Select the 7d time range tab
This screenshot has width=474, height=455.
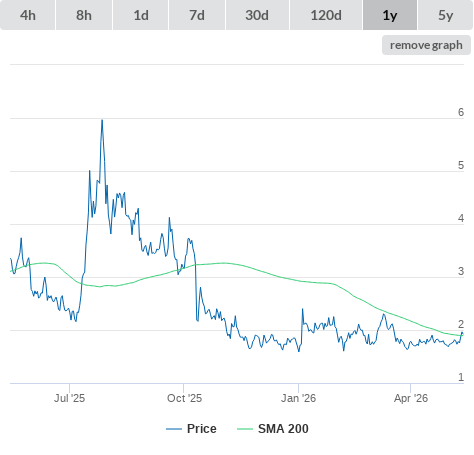pyautogui.click(x=197, y=15)
